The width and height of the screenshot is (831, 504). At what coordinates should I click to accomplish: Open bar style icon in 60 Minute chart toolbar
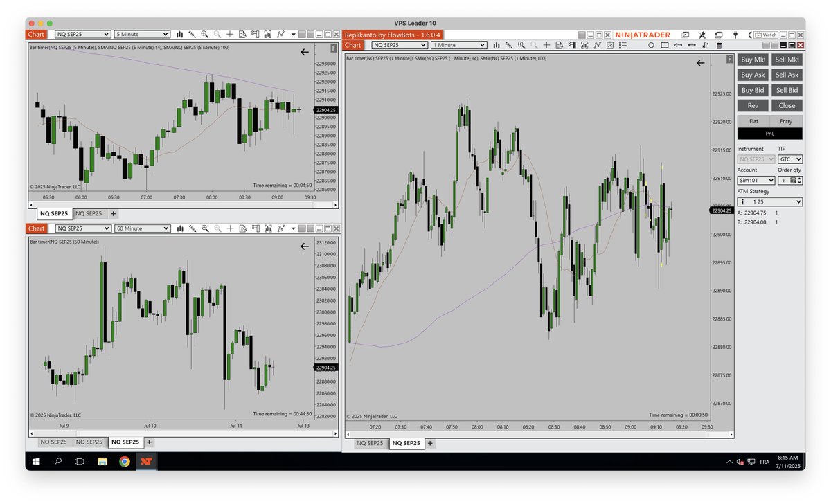[179, 228]
